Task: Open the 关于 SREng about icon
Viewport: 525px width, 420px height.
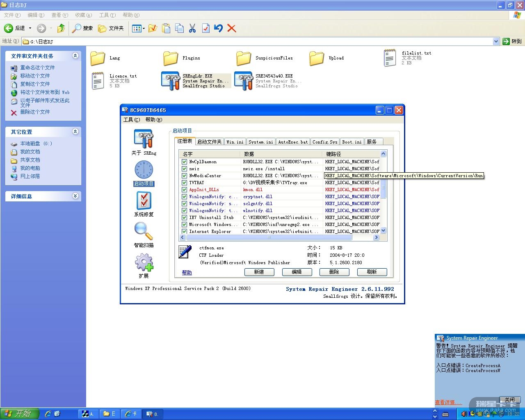Action: click(143, 139)
